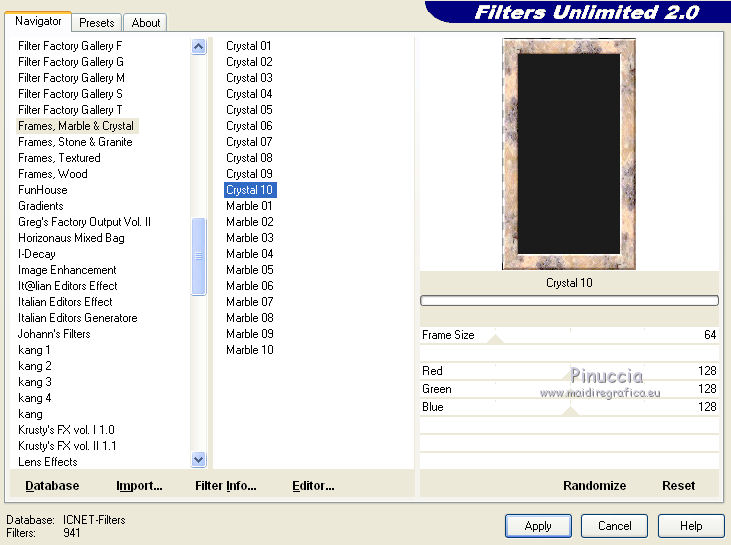Click the Crystal 10 preview thumbnail
Screen dimensions: 731x545
pos(569,154)
